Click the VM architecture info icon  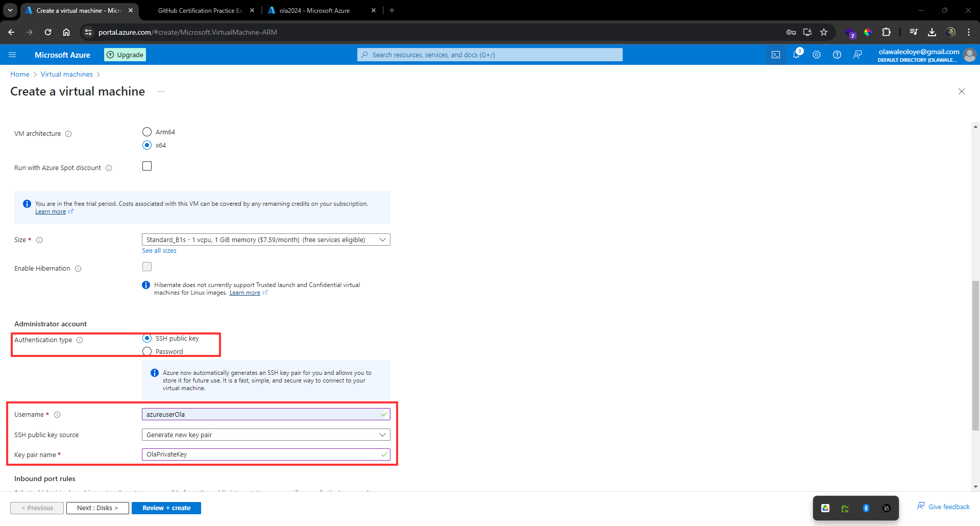point(68,134)
